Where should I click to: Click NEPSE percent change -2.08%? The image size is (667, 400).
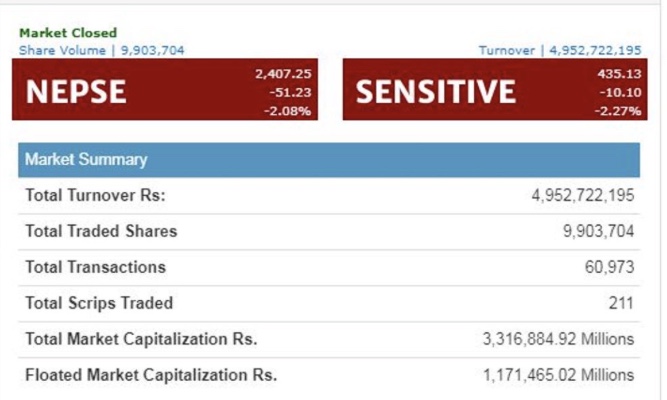point(288,111)
